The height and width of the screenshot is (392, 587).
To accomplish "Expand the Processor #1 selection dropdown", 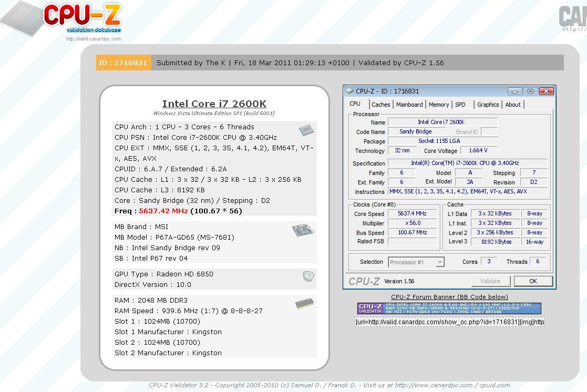I will tap(440, 262).
